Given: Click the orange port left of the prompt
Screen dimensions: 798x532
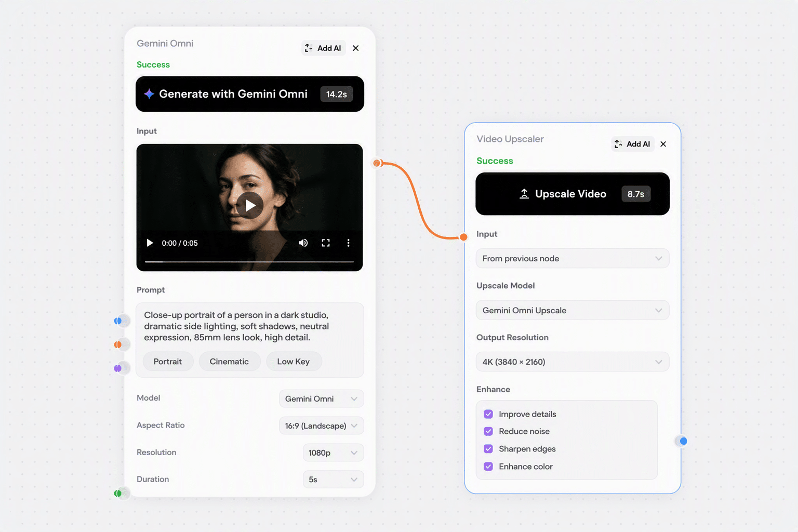Looking at the screenshot, I should click(118, 344).
